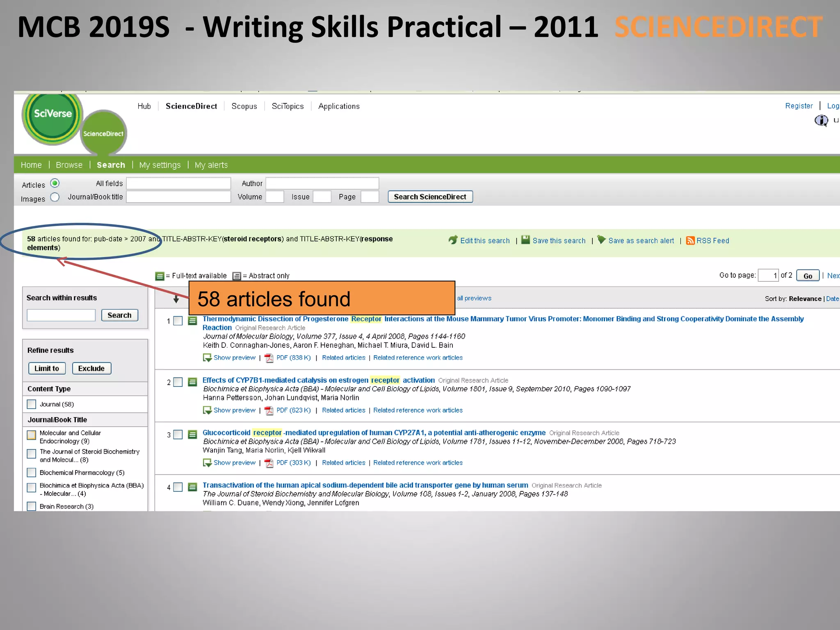The image size is (840, 630).
Task: Click the Show preview icon for result 3
Action: pyautogui.click(x=207, y=463)
